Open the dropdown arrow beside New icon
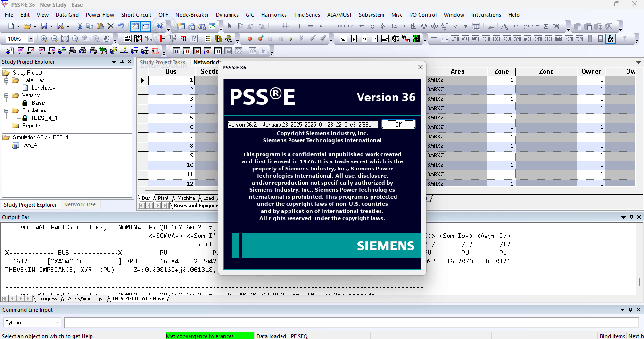Image resolution: width=644 pixels, height=339 pixels. pyautogui.click(x=18, y=26)
